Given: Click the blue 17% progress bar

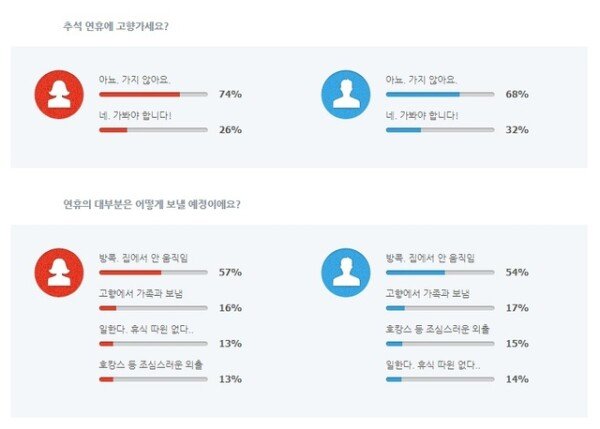Looking at the screenshot, I should pos(440,308).
